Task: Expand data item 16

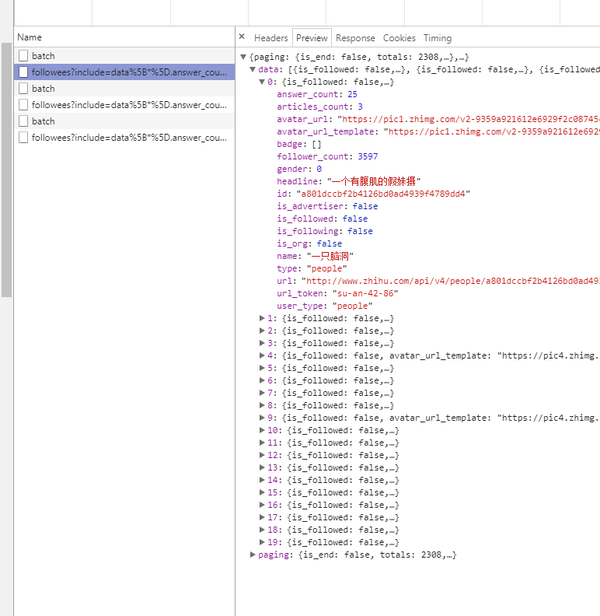Action: [262, 505]
